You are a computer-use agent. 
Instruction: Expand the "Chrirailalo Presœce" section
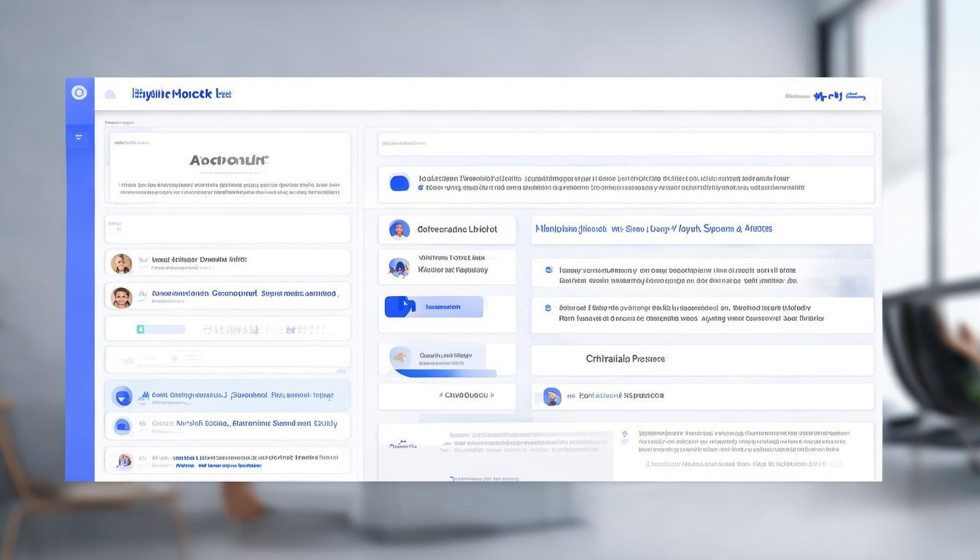625,359
